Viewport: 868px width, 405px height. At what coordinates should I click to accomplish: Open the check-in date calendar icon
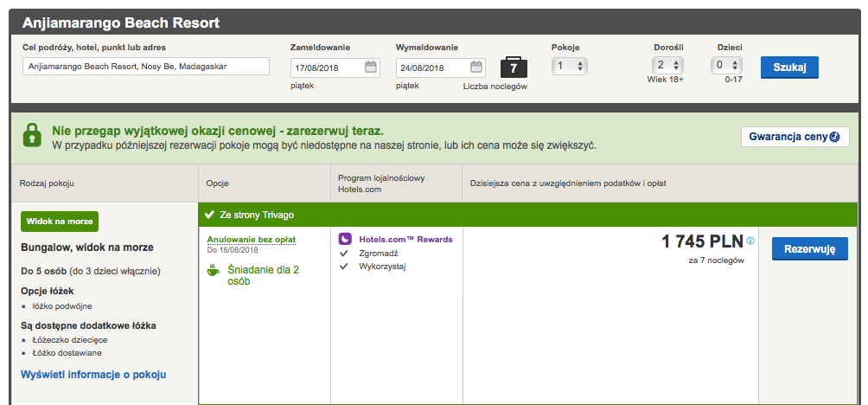pyautogui.click(x=371, y=67)
